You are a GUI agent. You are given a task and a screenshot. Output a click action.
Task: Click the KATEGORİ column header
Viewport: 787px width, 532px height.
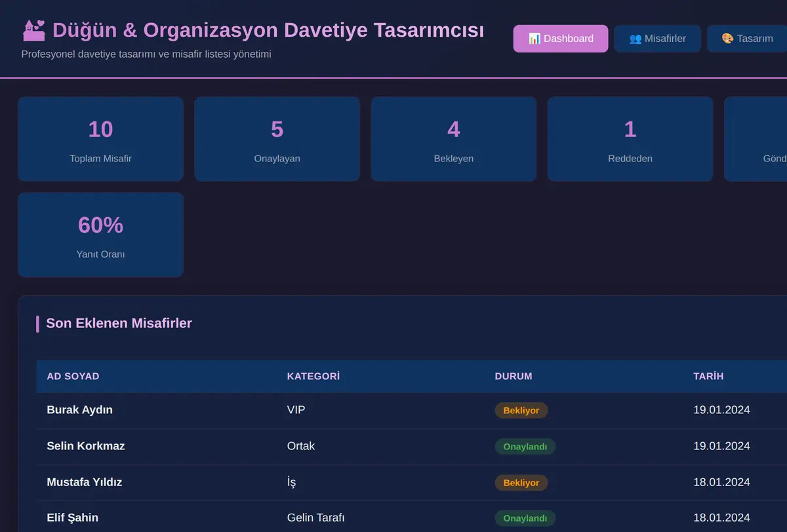click(313, 377)
